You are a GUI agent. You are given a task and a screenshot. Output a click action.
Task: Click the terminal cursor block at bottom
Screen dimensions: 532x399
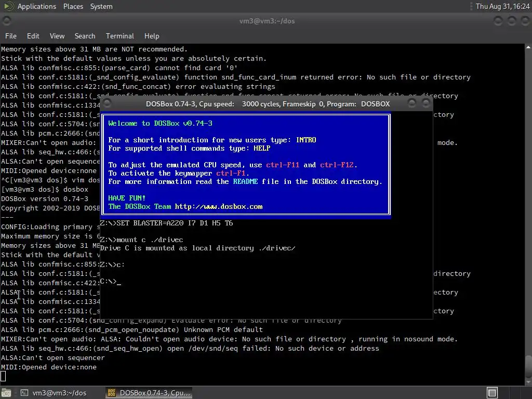point(4,376)
